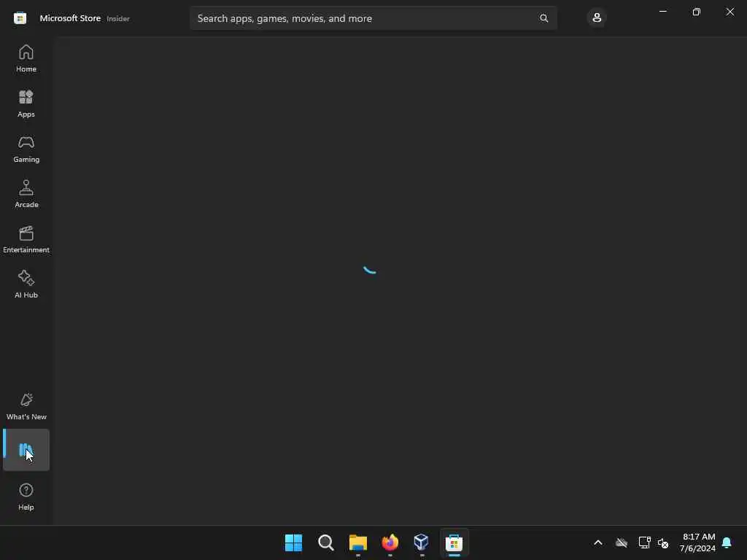Select the Library icon in sidebar
Image resolution: width=747 pixels, height=560 pixels.
click(26, 450)
